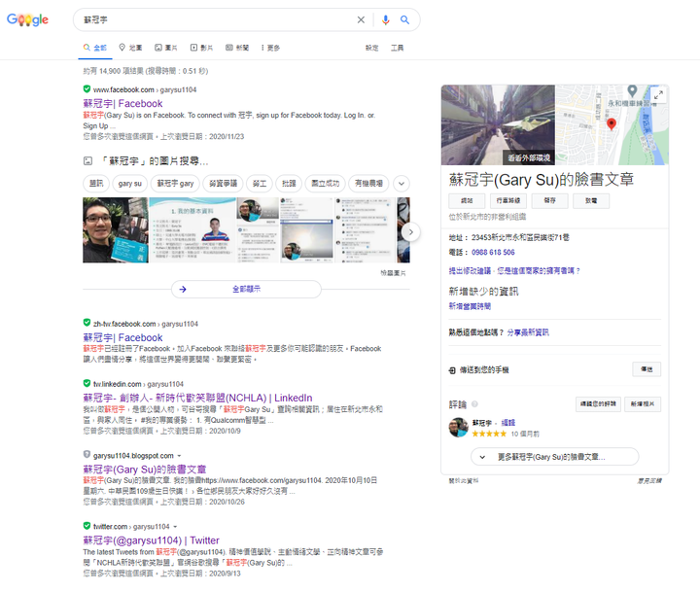Expand map with the fullscreen arrows icon
This screenshot has width=700, height=592.
pos(658,95)
